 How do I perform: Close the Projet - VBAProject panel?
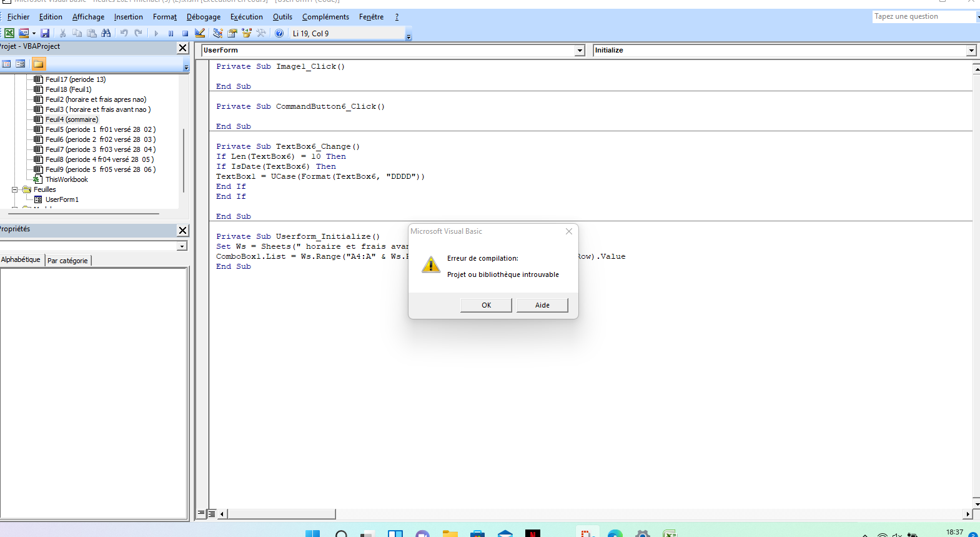[182, 48]
